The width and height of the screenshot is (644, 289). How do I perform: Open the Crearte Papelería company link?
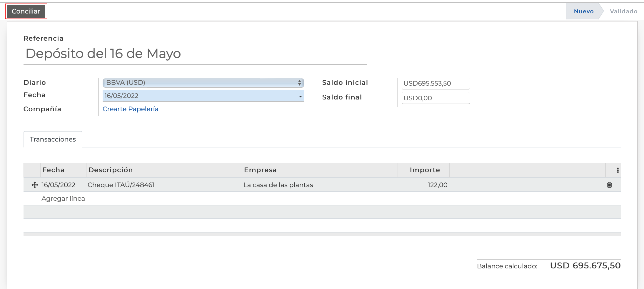coord(131,109)
